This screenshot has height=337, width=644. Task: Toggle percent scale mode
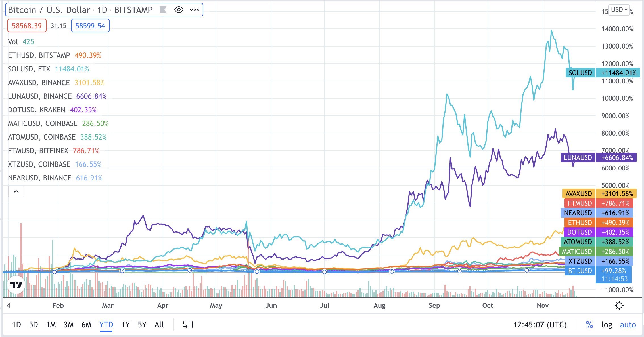click(589, 325)
